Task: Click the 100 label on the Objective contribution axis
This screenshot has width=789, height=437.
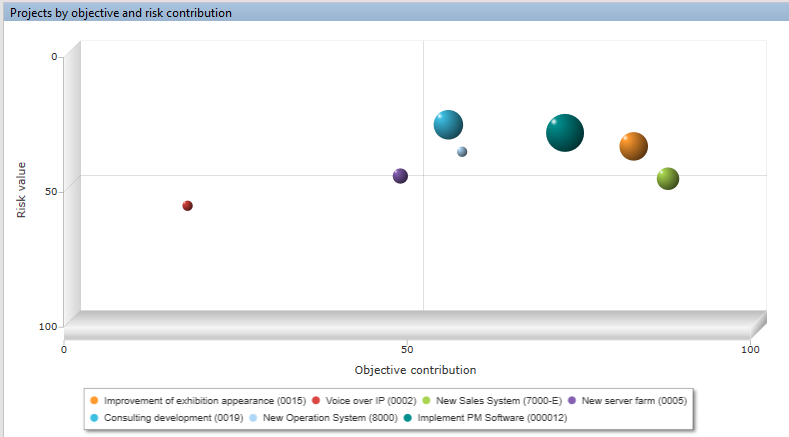Action: pyautogui.click(x=750, y=350)
